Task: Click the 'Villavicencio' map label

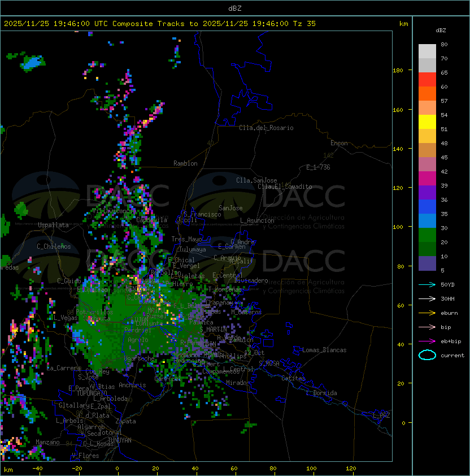Action: [x=114, y=211]
